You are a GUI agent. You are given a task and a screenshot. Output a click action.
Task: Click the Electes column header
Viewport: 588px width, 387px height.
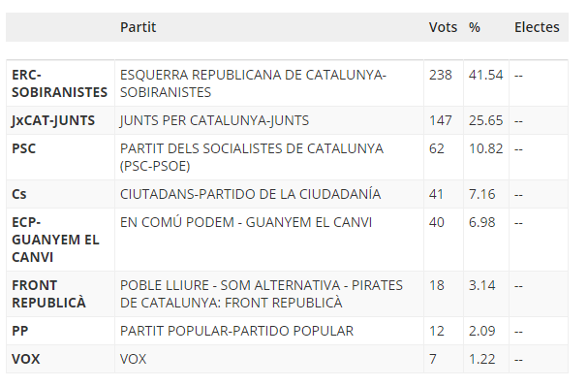click(537, 27)
